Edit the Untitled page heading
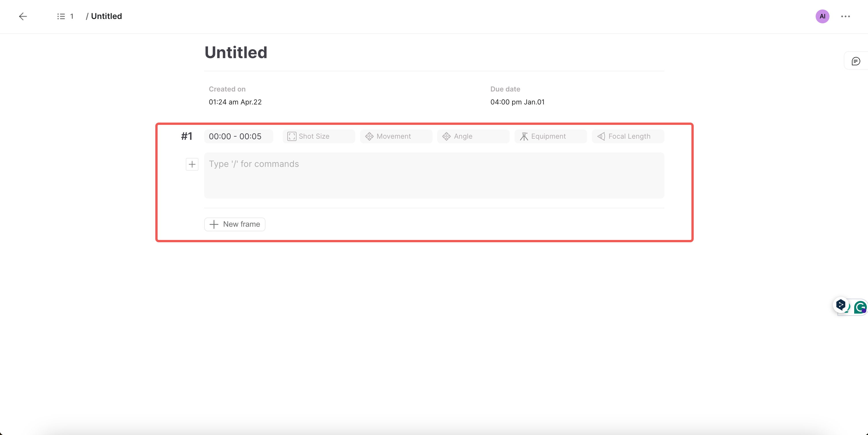 point(236,53)
